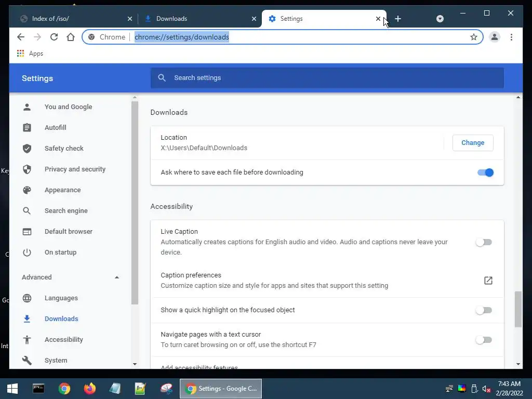Open the Windows Start menu
This screenshot has width=532, height=399.
click(x=12, y=389)
